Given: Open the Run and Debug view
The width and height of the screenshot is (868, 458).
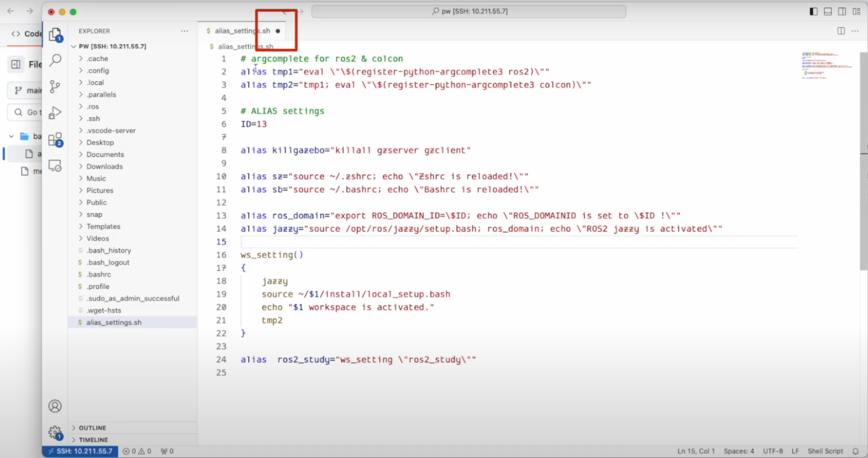Looking at the screenshot, I should (x=55, y=113).
